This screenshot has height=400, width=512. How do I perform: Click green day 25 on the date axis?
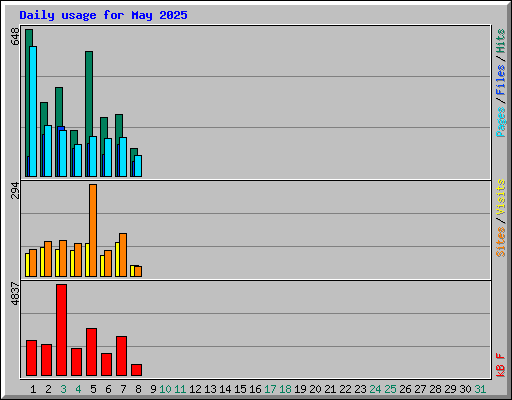tap(390, 389)
